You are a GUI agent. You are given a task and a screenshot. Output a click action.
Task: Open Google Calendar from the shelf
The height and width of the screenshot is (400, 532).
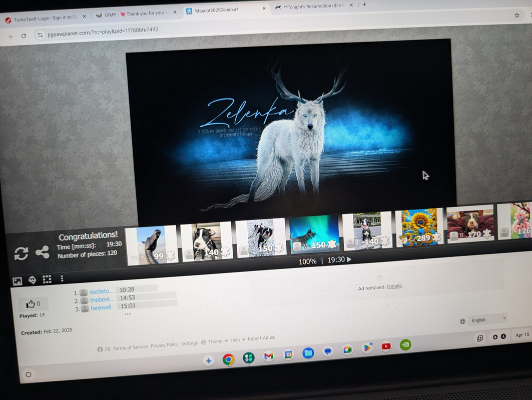(x=288, y=354)
